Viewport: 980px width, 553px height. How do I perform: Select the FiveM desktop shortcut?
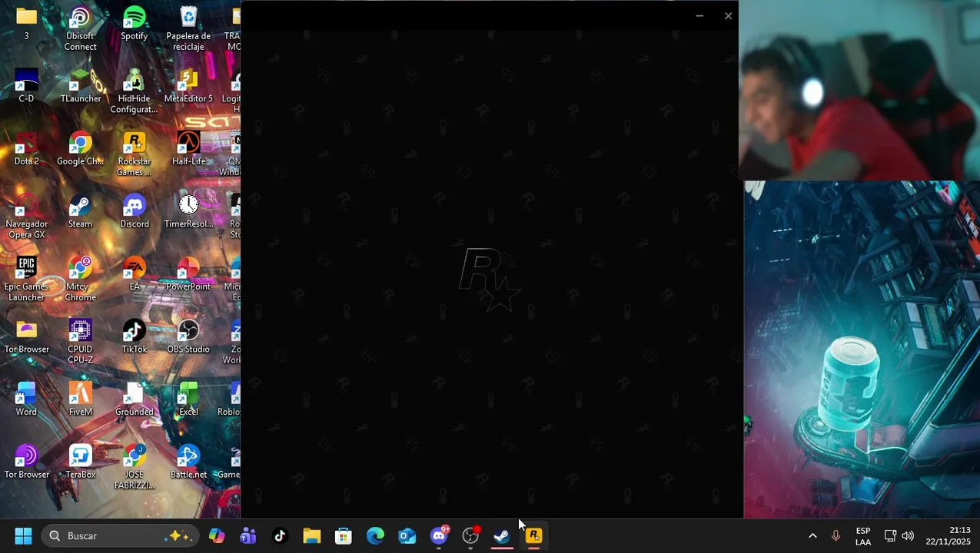click(80, 399)
